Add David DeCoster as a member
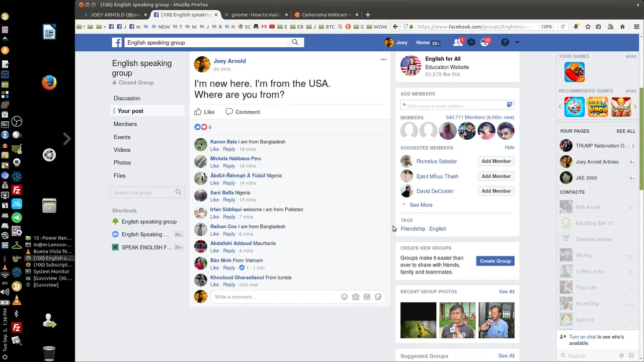 click(x=496, y=191)
